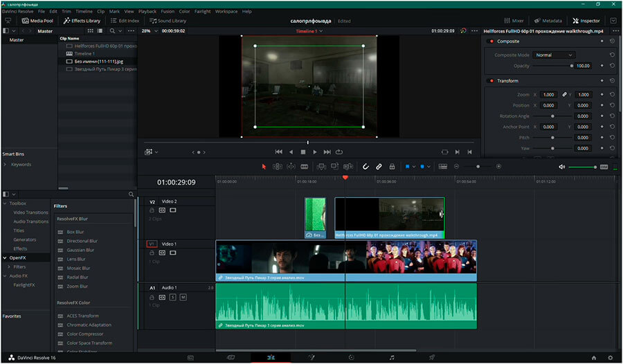Select the arrow Selection Mode tool
This screenshot has width=623, height=364.
264,167
